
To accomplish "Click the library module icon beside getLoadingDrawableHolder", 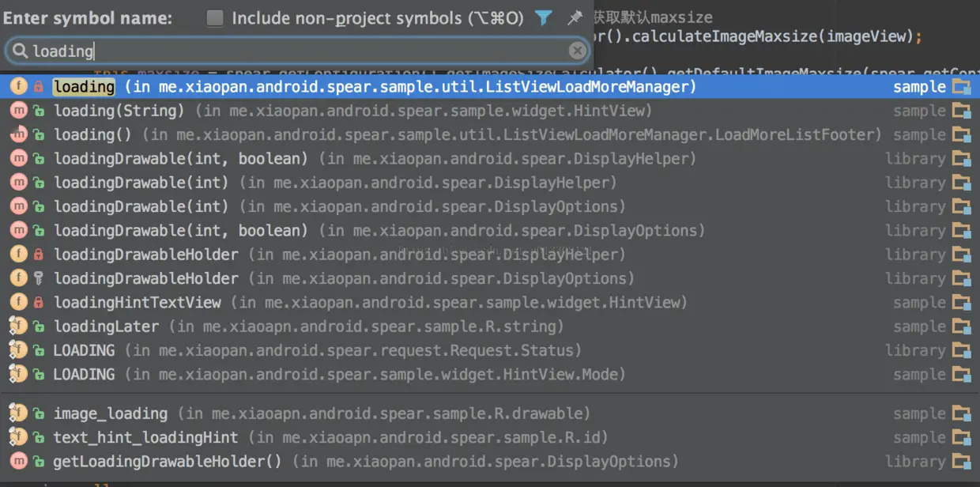I will tap(961, 462).
